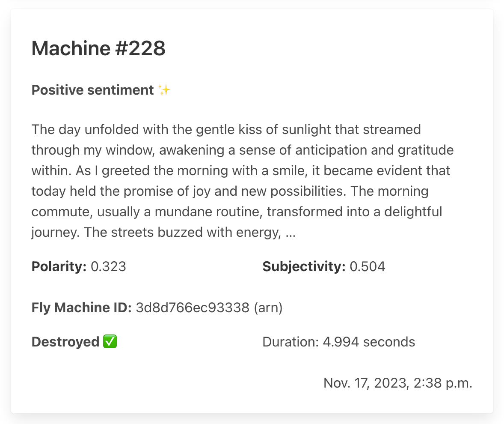Viewport: 504px width, 424px height.
Task: Select the Positive sentiment label
Action: tap(92, 90)
